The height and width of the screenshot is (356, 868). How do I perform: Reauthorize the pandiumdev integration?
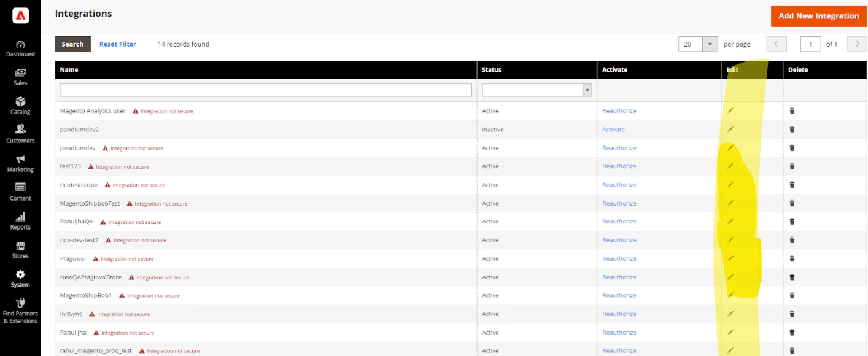(x=619, y=148)
